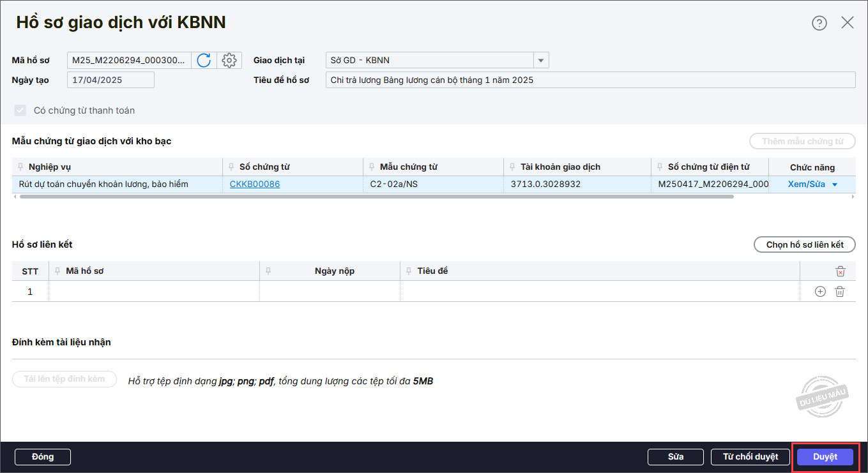Click the Sửa button

(675, 457)
